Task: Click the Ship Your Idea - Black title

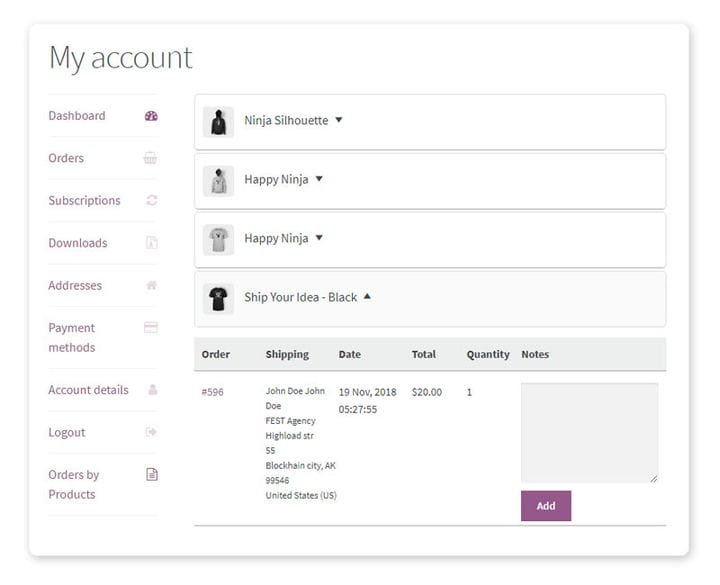Action: tap(301, 297)
